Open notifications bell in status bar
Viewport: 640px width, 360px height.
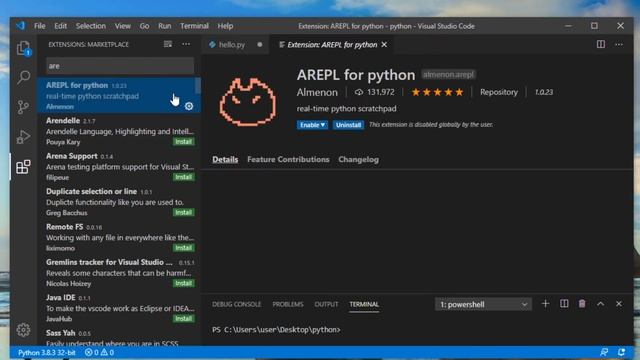tap(621, 352)
